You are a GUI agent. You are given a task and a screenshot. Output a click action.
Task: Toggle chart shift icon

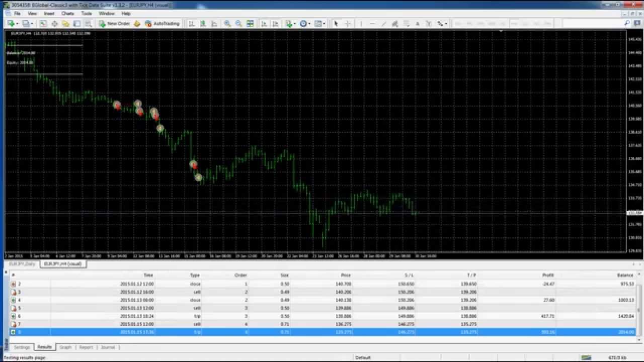[275, 24]
